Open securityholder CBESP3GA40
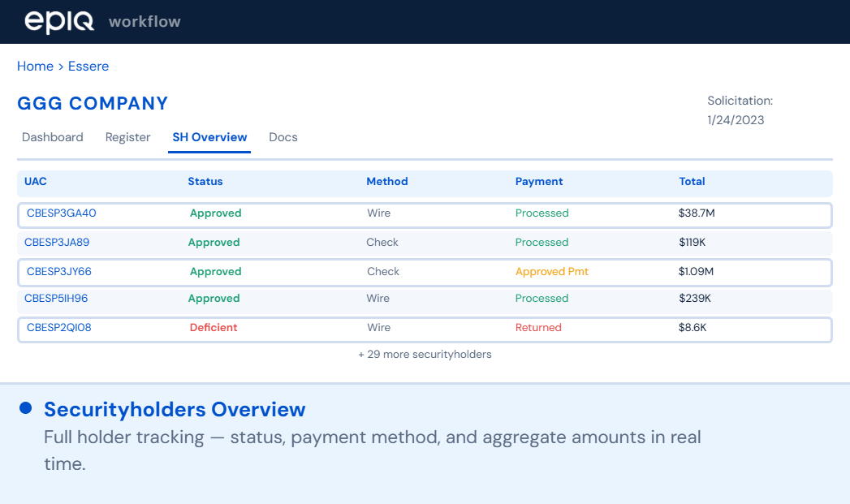Screen dimensions: 850x504 (x=61, y=213)
